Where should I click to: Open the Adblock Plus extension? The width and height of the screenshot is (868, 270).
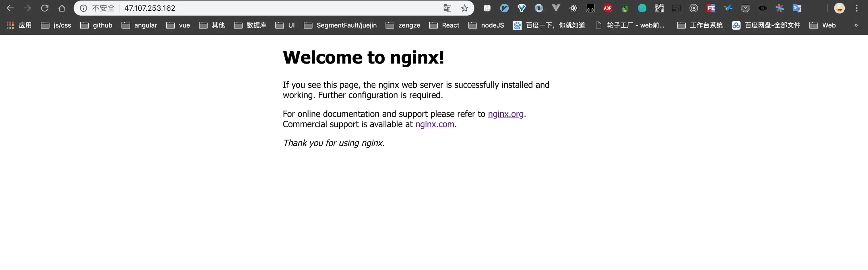click(x=608, y=8)
